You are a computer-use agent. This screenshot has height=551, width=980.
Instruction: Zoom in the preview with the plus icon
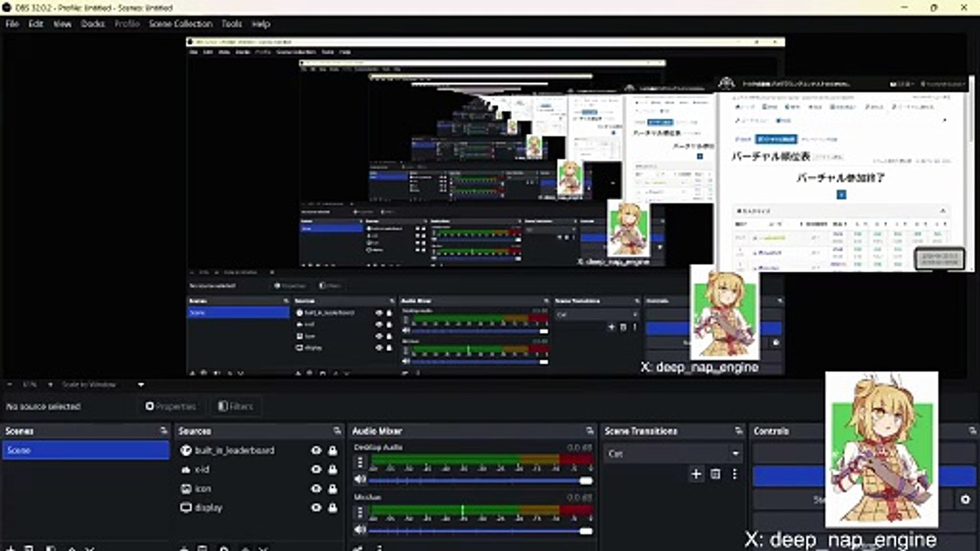point(51,384)
